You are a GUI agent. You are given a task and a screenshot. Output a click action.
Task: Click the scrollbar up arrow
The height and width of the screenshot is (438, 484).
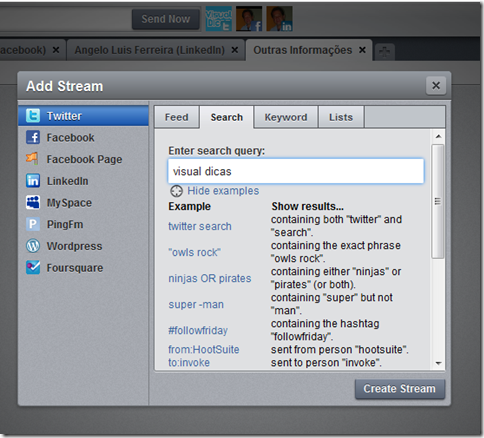[438, 136]
